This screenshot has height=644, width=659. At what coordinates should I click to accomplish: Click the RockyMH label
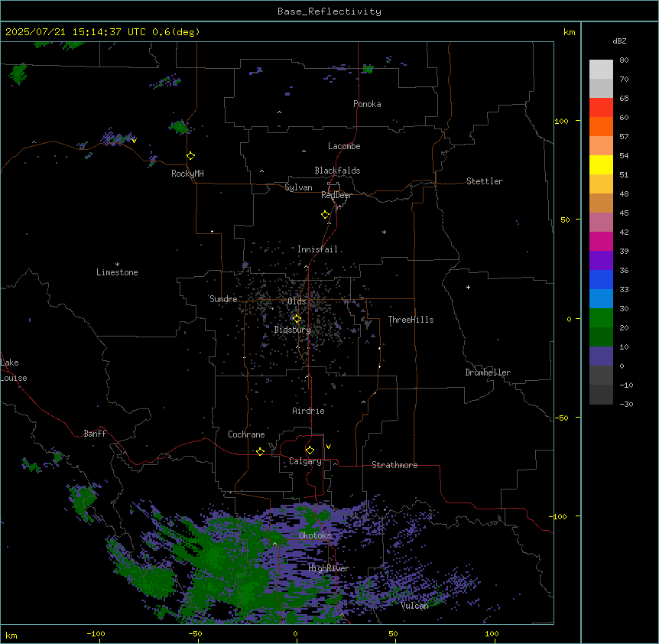pyautogui.click(x=187, y=174)
